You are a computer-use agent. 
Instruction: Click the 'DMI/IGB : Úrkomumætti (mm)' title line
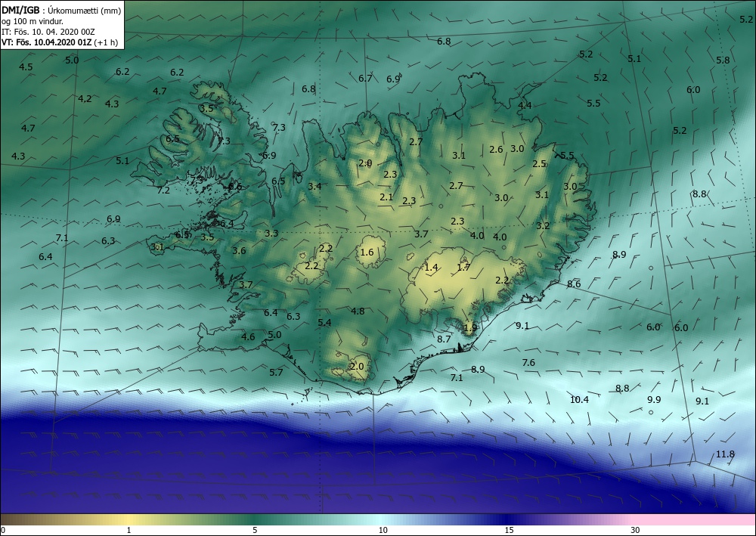click(x=61, y=11)
